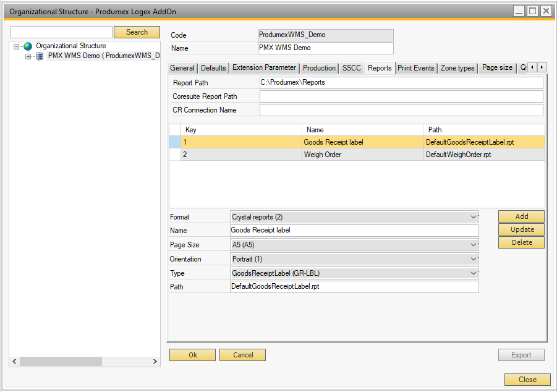The height and width of the screenshot is (392, 557).
Task: Click the PMX WMS Demo building icon
Action: pyautogui.click(x=40, y=56)
